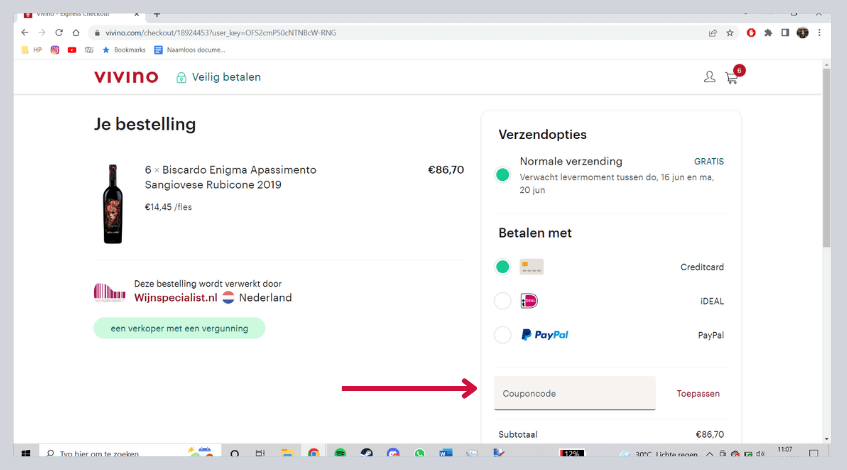Open the YouTube bookmark icon

pos(72,50)
